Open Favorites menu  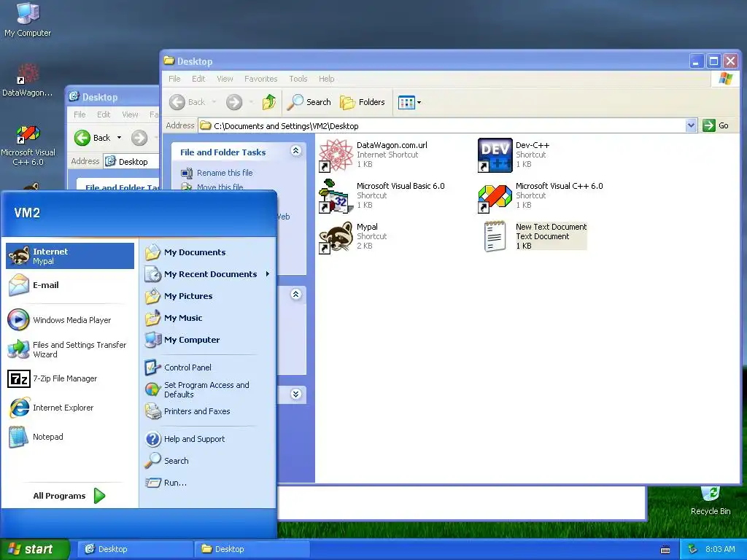(260, 79)
